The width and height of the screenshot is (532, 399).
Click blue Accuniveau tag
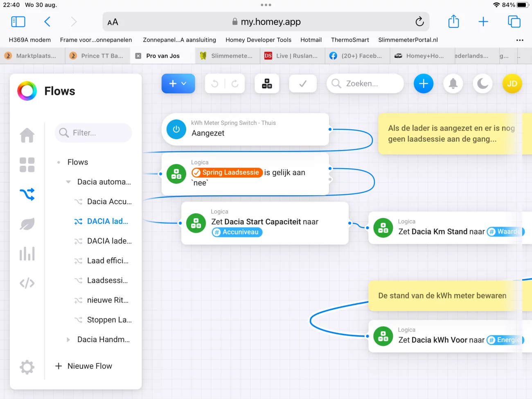(237, 232)
